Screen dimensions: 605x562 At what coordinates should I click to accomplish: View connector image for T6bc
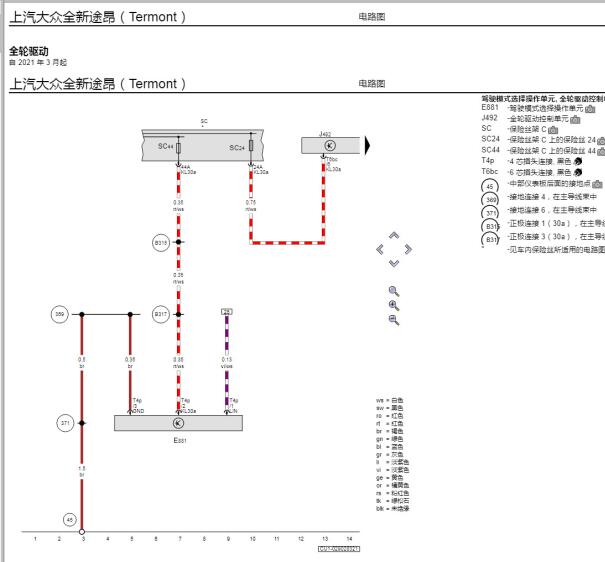point(578,172)
